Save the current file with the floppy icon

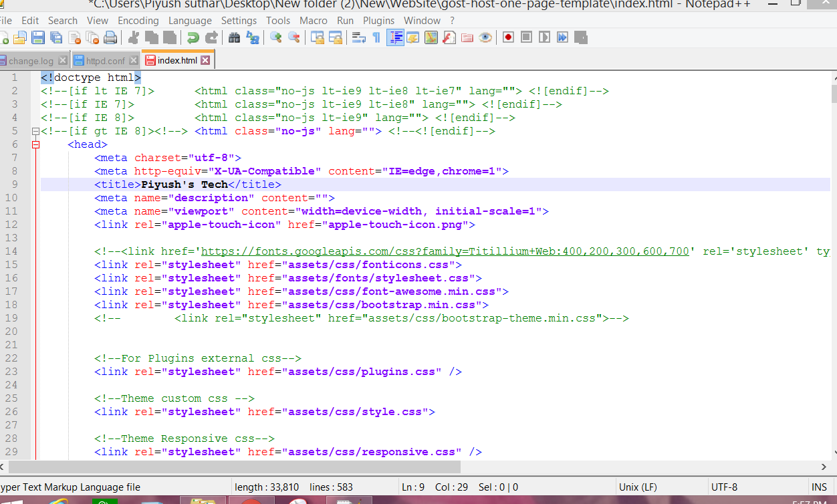(38, 37)
